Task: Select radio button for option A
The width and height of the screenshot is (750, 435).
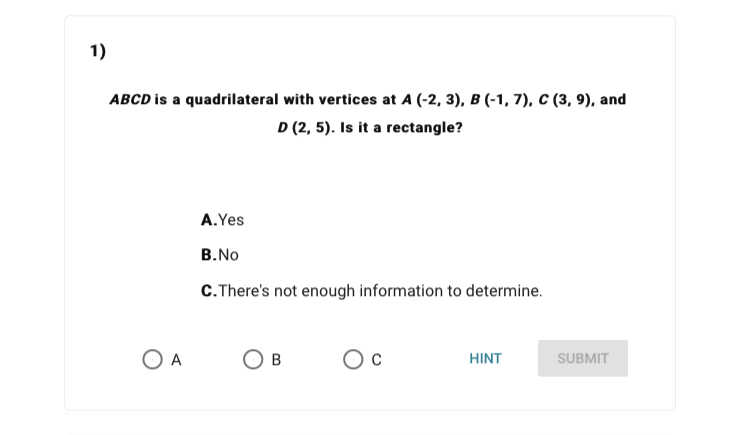Action: point(151,358)
